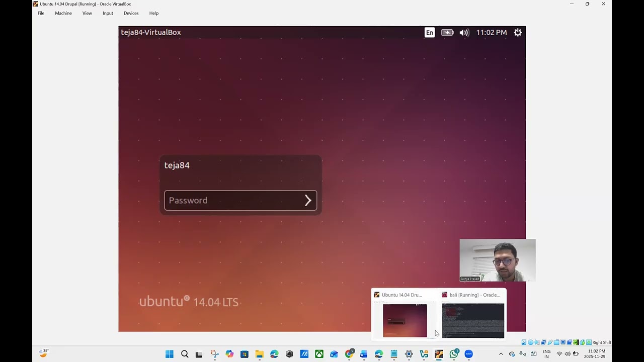The height and width of the screenshot is (362, 644).
Task: Open WhatsApp from the taskbar
Action: pos(454,354)
